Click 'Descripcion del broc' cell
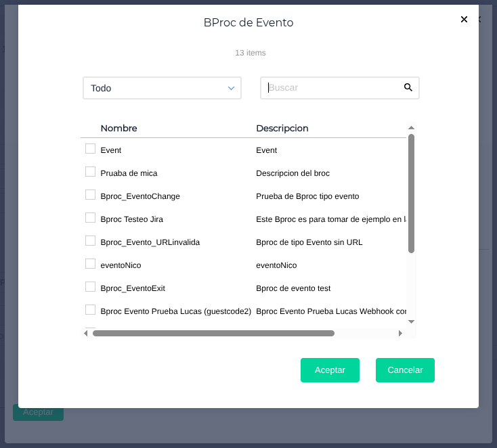The width and height of the screenshot is (497, 448). [x=293, y=173]
